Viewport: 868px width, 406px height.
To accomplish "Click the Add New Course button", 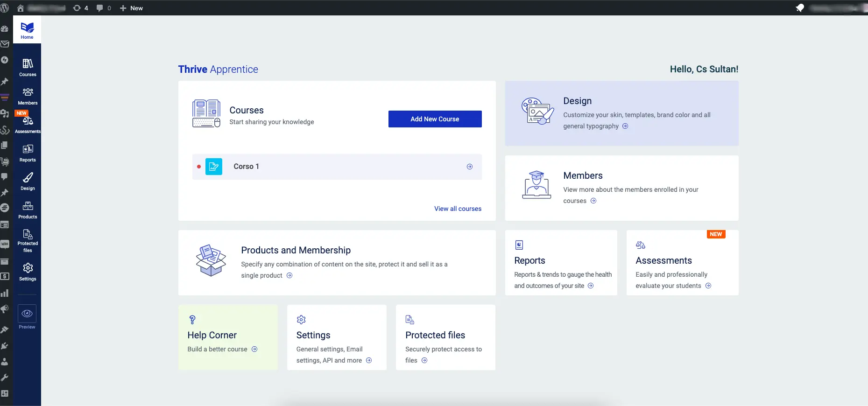I will [x=435, y=119].
